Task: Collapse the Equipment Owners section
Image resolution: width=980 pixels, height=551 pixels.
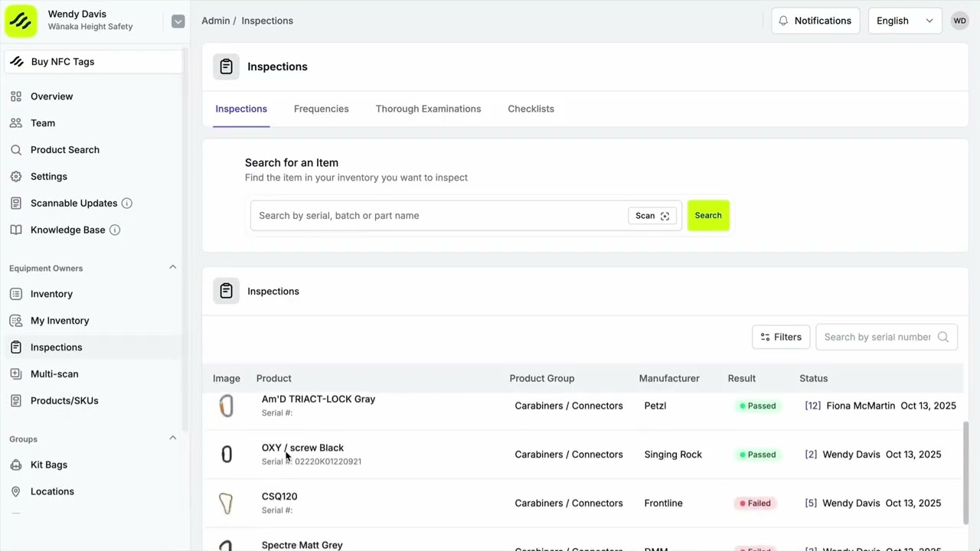Action: (x=172, y=267)
